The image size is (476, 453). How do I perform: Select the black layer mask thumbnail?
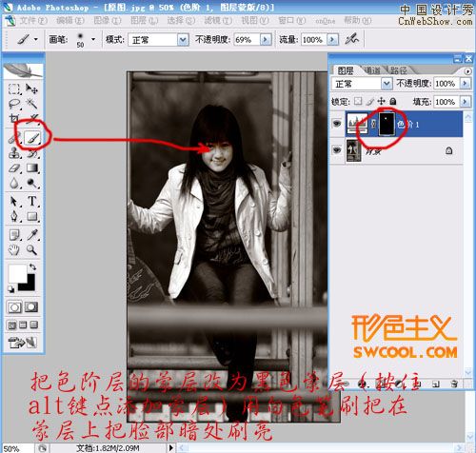tap(387, 124)
